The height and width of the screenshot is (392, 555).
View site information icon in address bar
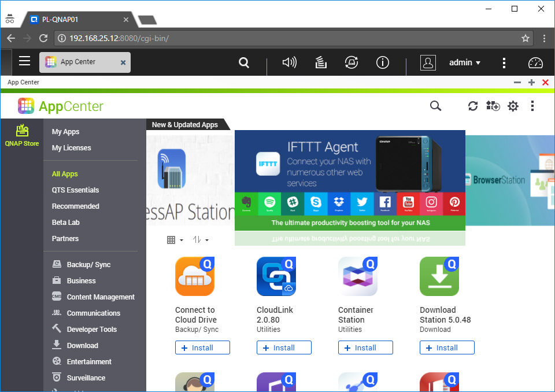click(x=62, y=38)
